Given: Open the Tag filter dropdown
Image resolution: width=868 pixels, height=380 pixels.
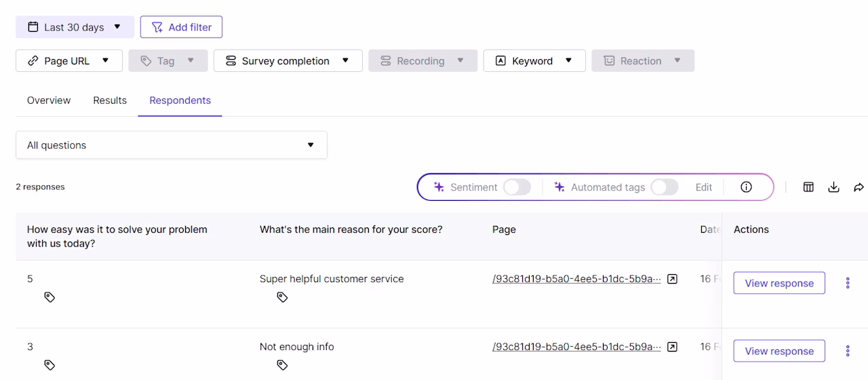Looking at the screenshot, I should coord(168,60).
